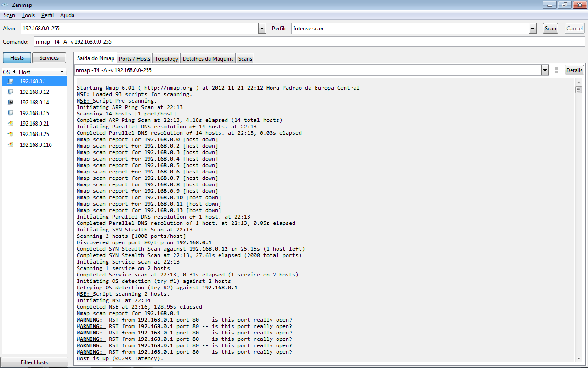Open the Alvo target dropdown arrow
Viewport: 588px width, 368px height.
(x=262, y=29)
